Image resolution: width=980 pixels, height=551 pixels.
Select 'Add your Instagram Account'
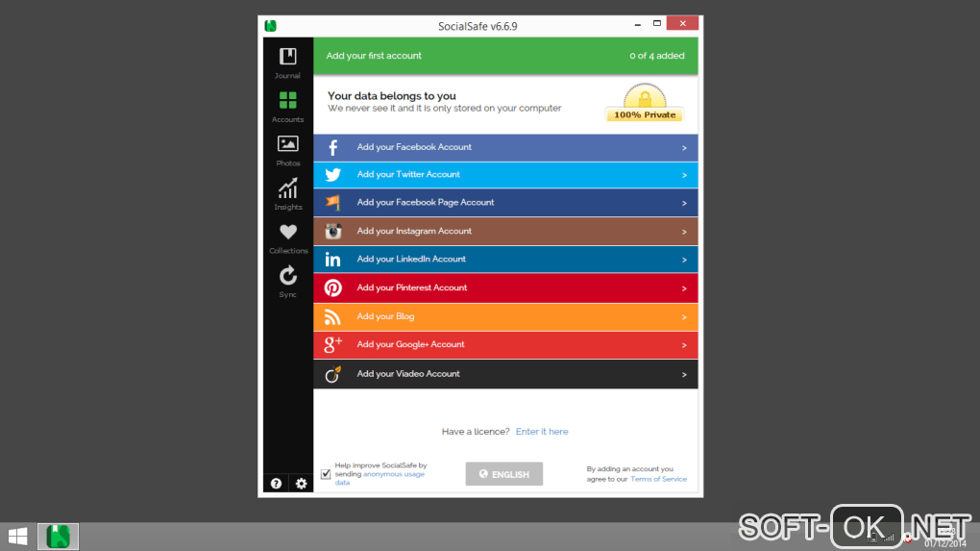(x=505, y=232)
